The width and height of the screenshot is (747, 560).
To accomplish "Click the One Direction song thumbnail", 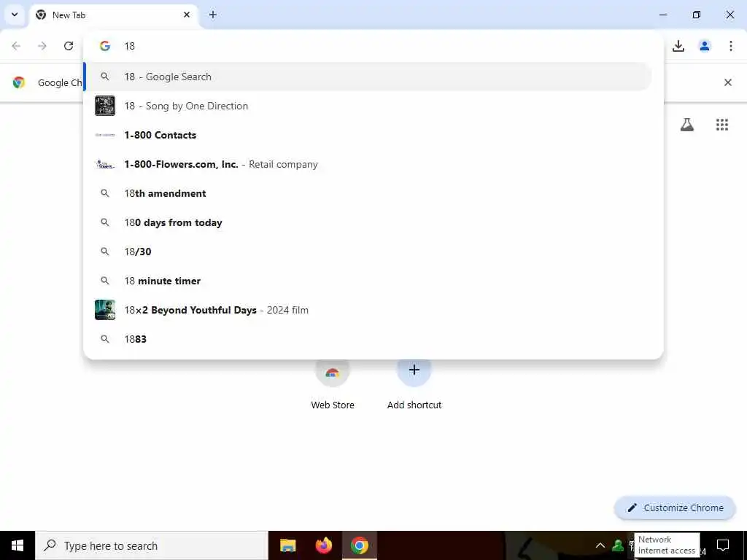I will (x=105, y=106).
